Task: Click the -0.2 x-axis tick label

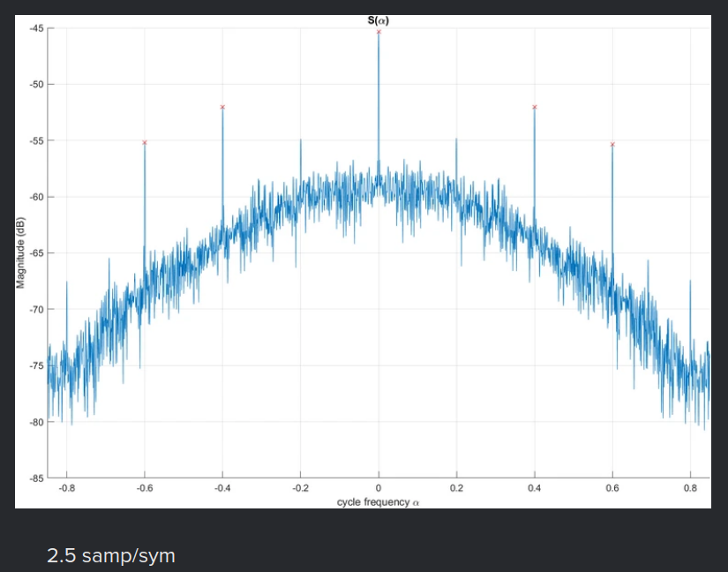Action: (299, 487)
